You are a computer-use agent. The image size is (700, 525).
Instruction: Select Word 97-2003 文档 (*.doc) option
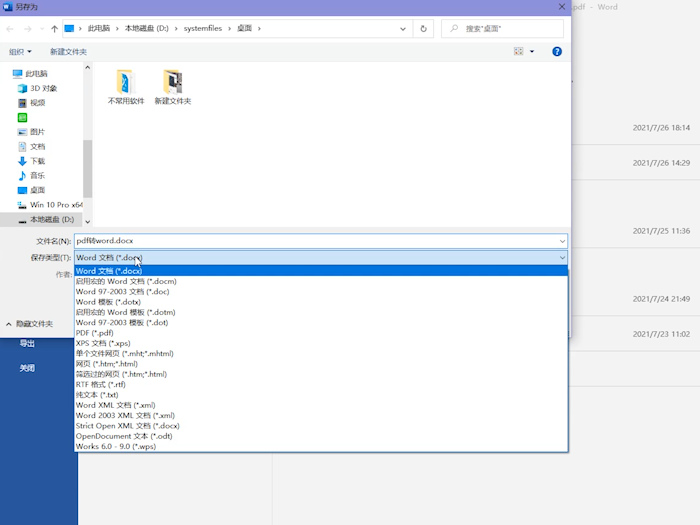pyautogui.click(x=115, y=291)
